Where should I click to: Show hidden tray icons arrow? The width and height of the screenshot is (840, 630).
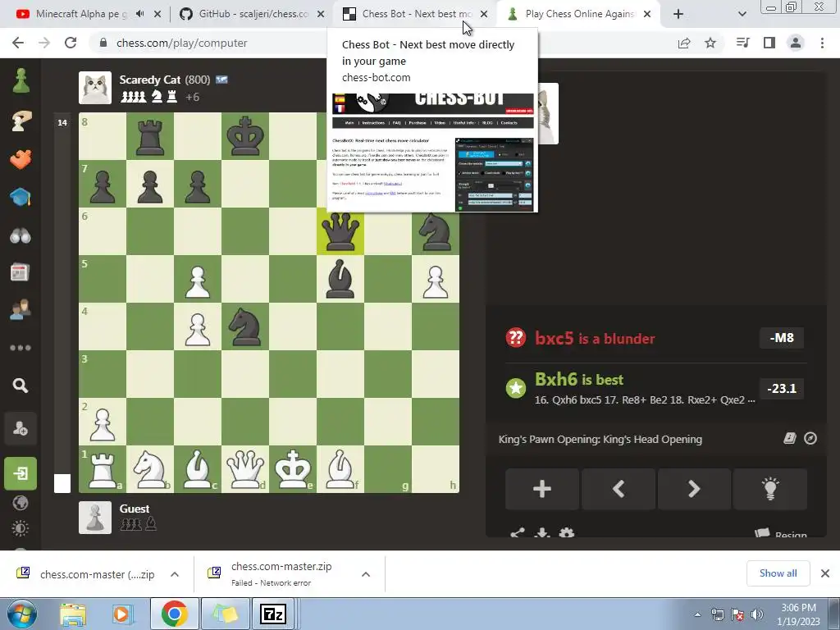[x=697, y=615]
